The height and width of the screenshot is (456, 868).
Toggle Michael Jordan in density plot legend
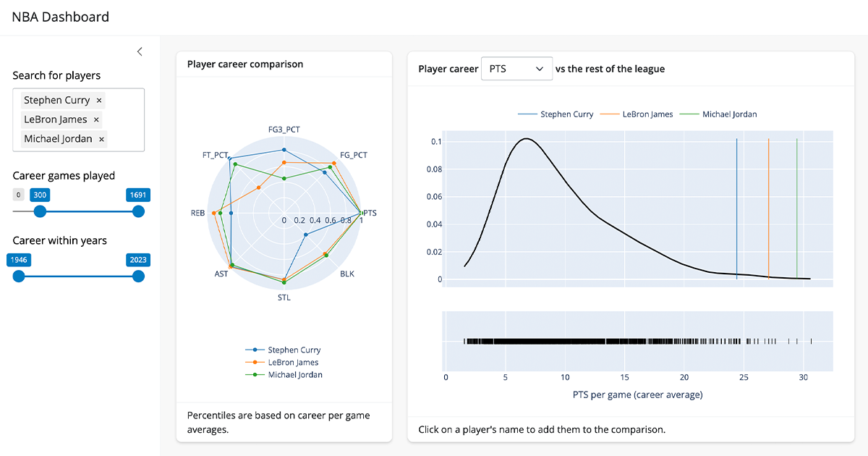729,114
